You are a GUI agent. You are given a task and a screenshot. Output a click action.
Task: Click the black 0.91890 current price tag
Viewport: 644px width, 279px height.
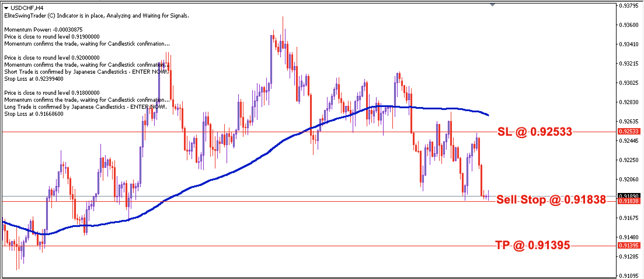[x=629, y=196]
